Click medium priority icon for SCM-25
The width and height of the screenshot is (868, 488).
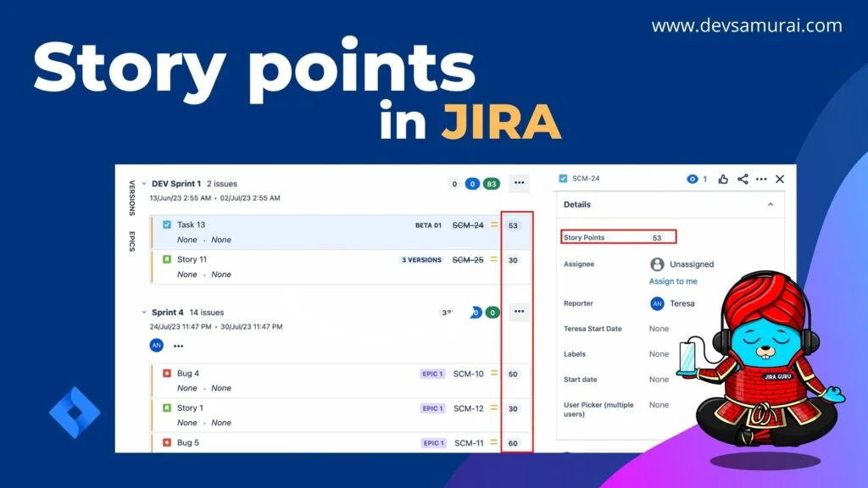click(x=494, y=259)
